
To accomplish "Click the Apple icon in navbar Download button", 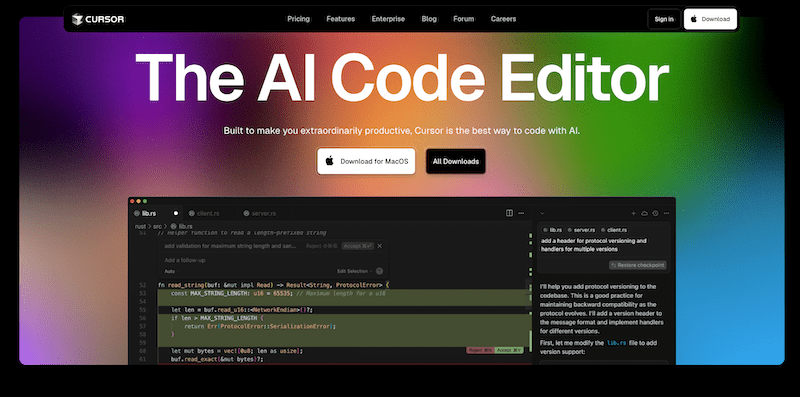I will tap(693, 19).
